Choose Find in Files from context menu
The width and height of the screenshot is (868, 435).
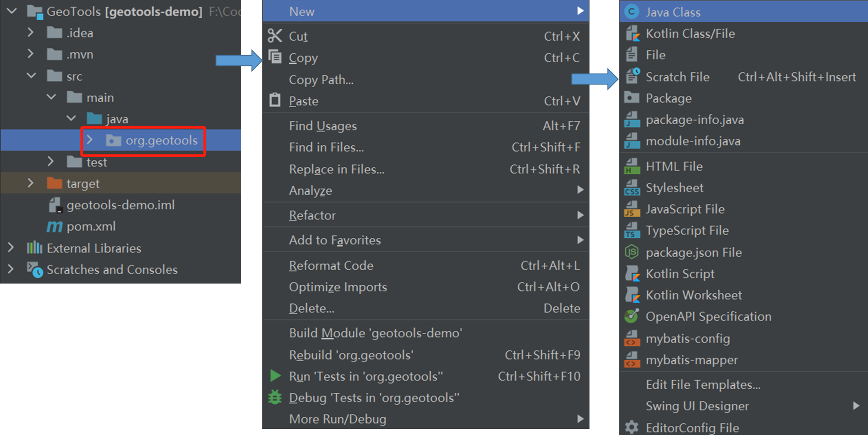coord(326,147)
